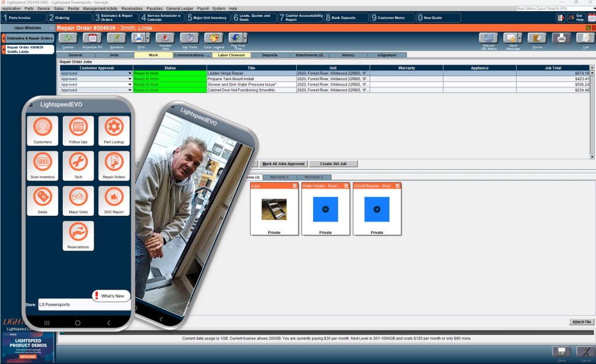Open the Cashier toolbar icon
This screenshot has height=364, width=596.
coord(68,38)
